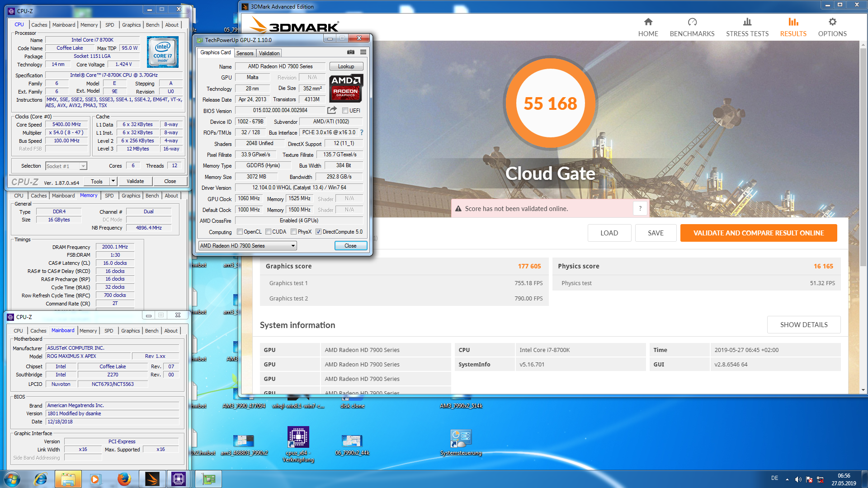The width and height of the screenshot is (868, 488).
Task: Open the Socket #1 selection dropdown
Action: pyautogui.click(x=66, y=166)
